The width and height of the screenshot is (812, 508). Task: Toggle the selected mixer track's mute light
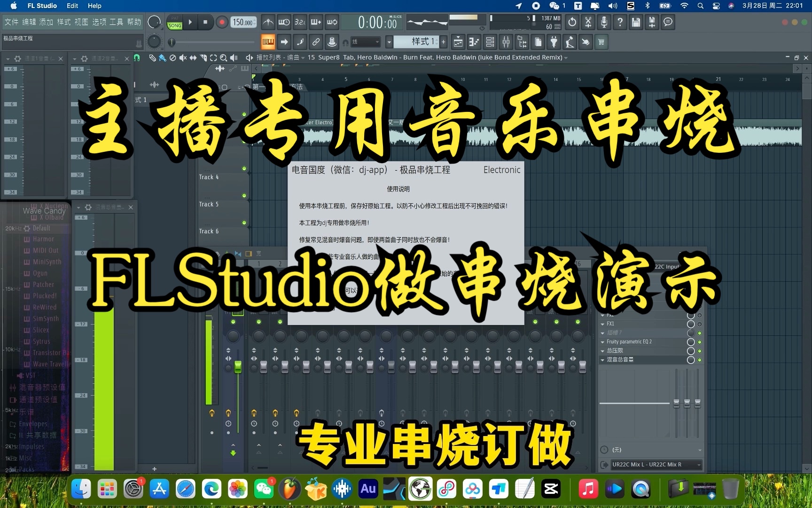233,322
